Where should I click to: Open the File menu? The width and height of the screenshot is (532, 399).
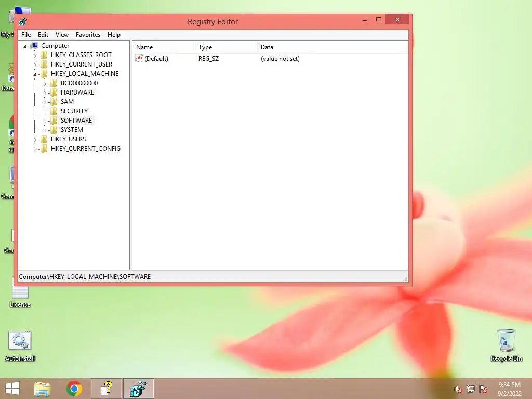coord(26,35)
